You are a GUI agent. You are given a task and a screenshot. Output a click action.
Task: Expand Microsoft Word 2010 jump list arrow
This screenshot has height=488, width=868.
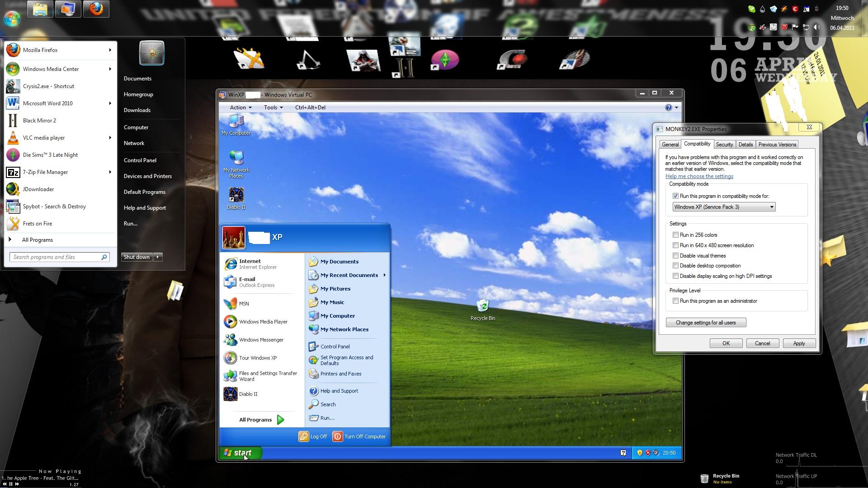[x=110, y=103]
